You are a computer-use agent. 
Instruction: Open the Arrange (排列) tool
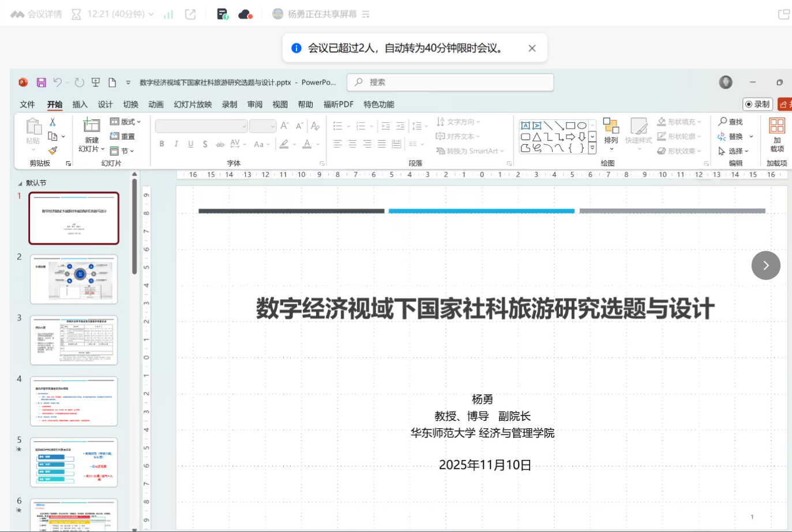(x=610, y=131)
